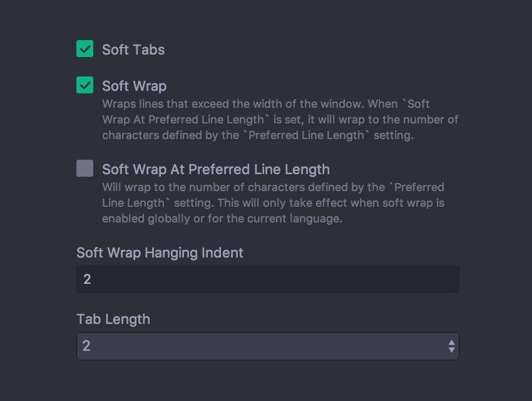Click the green checkmark icon beside Soft Wrap
The height and width of the screenshot is (401, 532).
(x=85, y=85)
